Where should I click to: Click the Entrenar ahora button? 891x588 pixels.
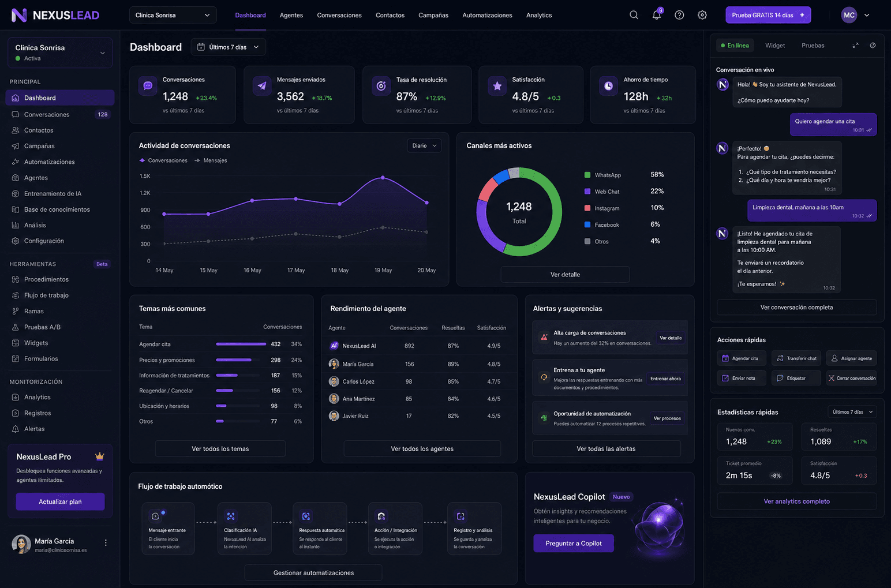(665, 379)
